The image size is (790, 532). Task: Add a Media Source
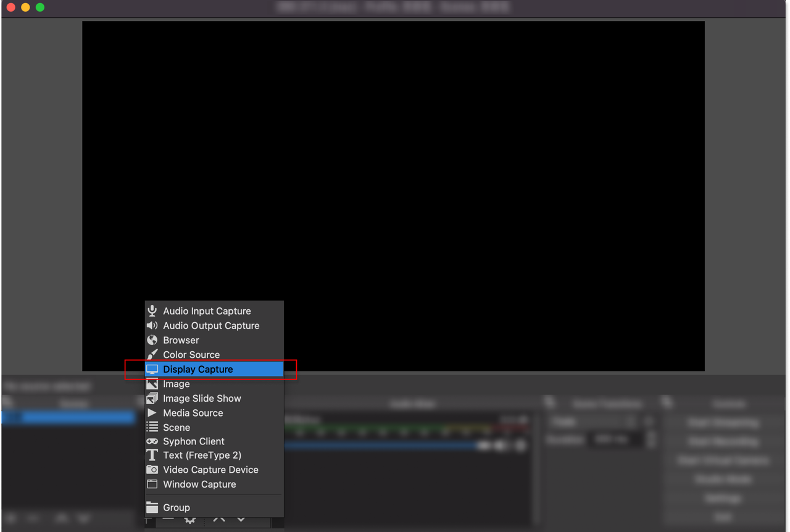214,413
